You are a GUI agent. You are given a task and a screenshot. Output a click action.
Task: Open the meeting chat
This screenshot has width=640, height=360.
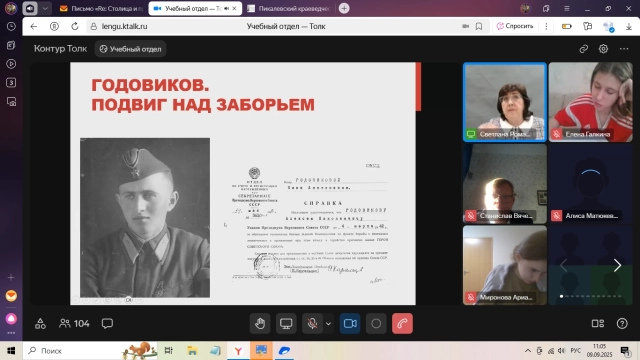tap(107, 324)
